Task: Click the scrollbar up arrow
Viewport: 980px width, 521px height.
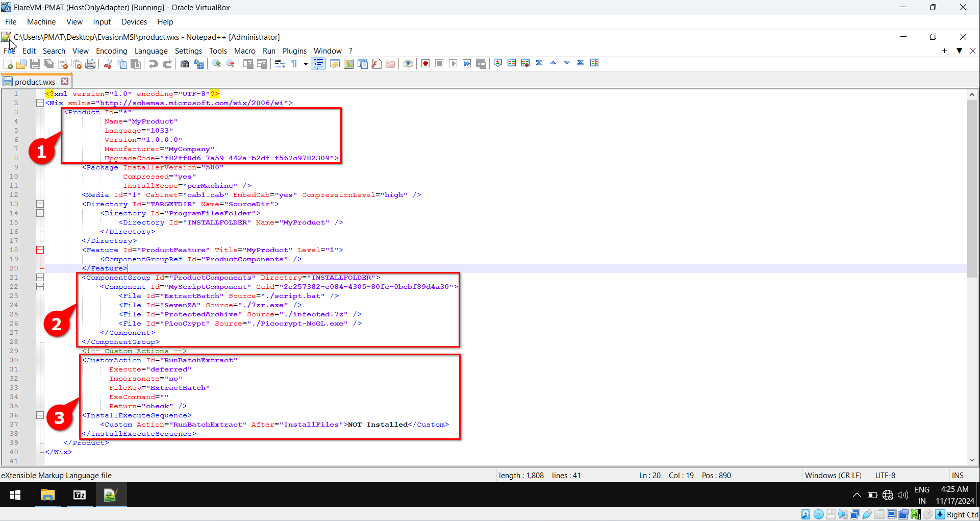Action: (x=972, y=94)
